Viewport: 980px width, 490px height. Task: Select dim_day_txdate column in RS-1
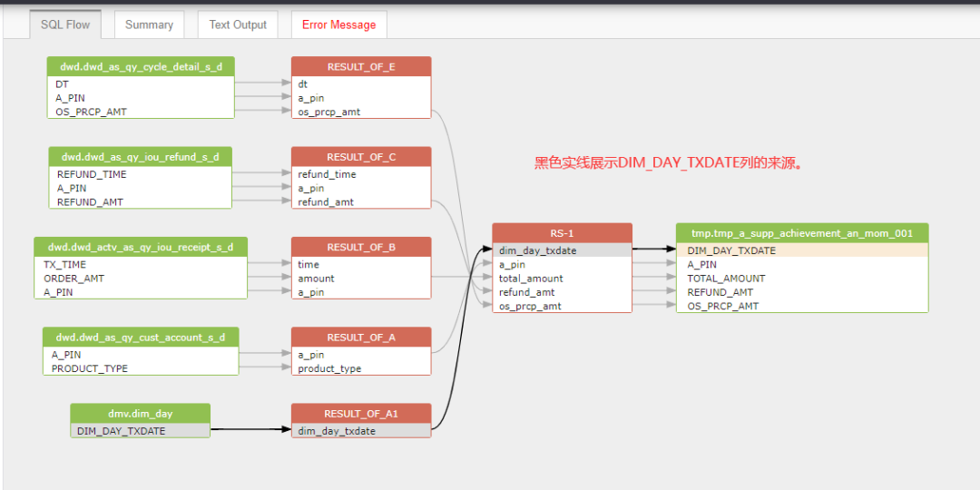[562, 250]
